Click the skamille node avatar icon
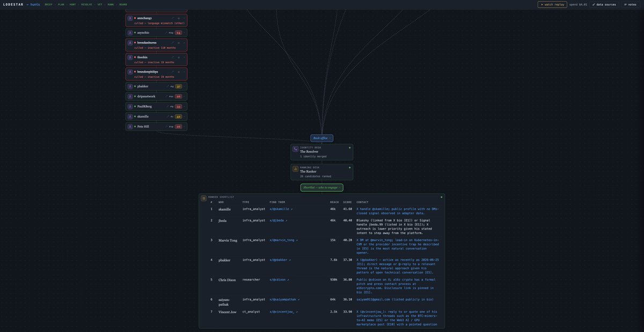Image resolution: width=644 pixels, height=332 pixels. (x=130, y=116)
